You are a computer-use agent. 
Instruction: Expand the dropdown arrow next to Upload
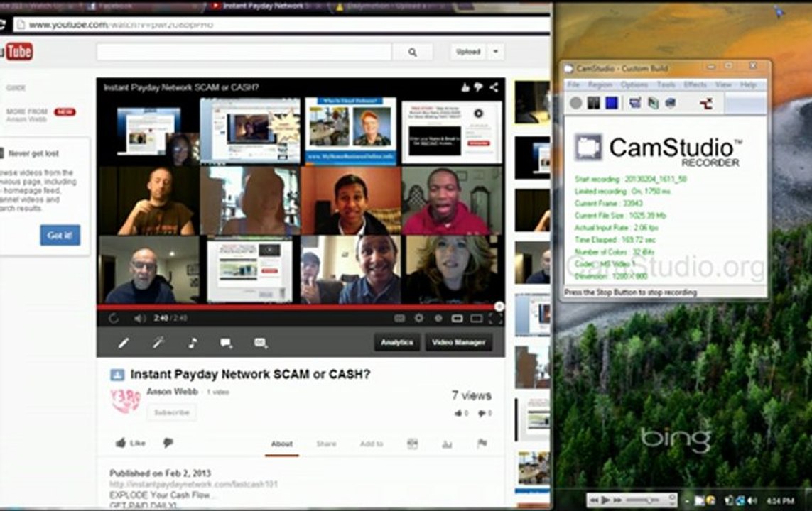(x=496, y=52)
